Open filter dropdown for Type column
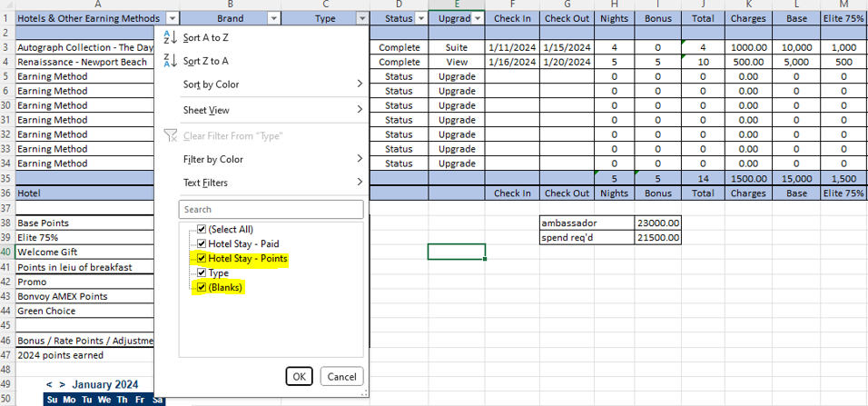The image size is (868, 406). pos(362,18)
